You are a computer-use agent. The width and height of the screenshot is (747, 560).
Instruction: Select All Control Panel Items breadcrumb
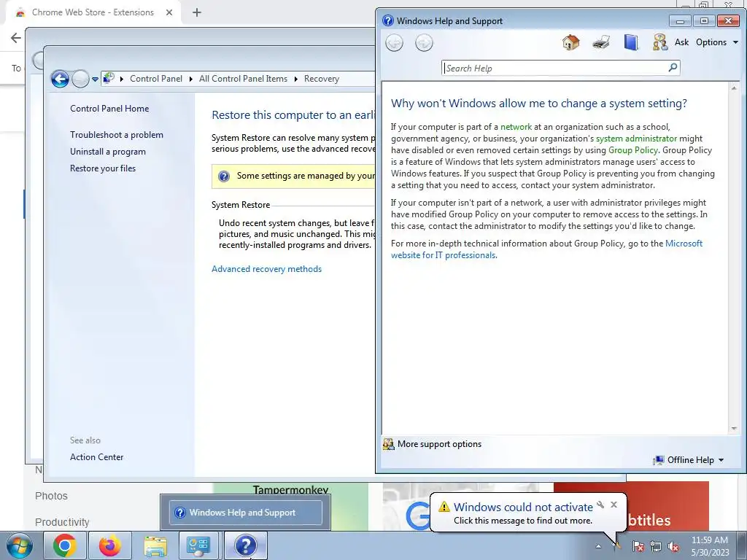[x=243, y=79]
